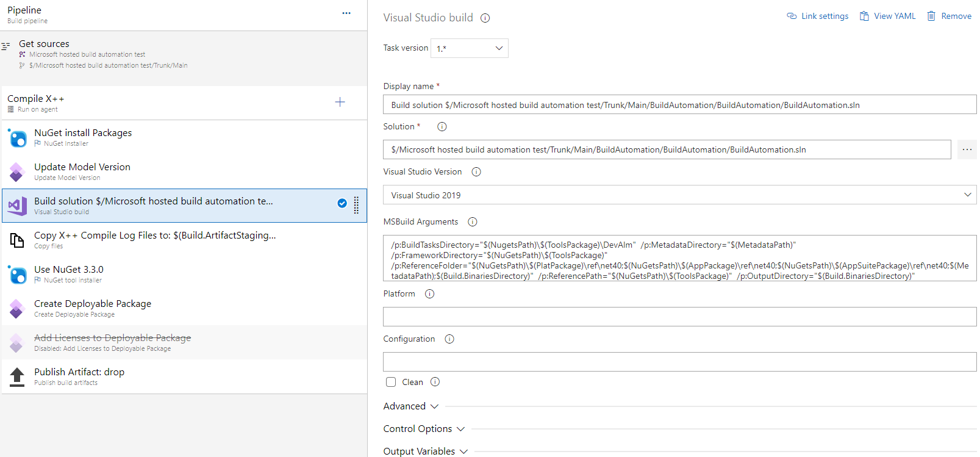The image size is (980, 457).
Task: Click the '$/Microsoft hosted build automation test/Trunk/Main' text
Action: click(x=109, y=65)
